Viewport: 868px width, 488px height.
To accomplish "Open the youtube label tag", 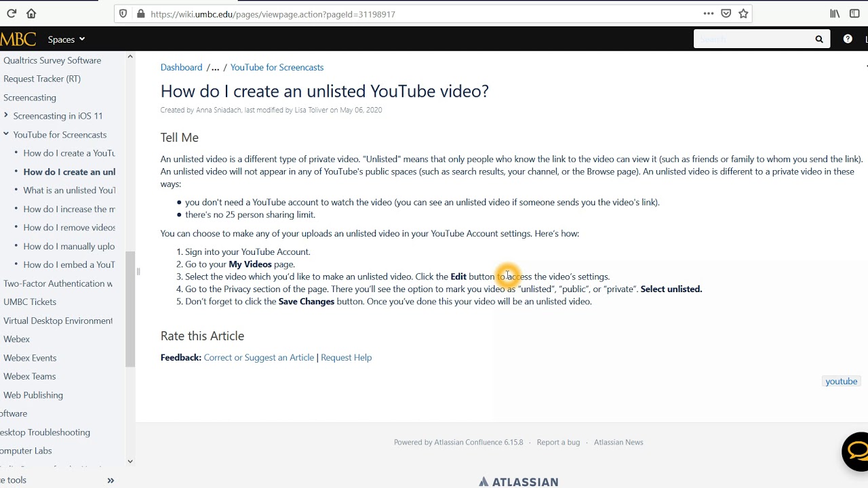I will pos(842,381).
